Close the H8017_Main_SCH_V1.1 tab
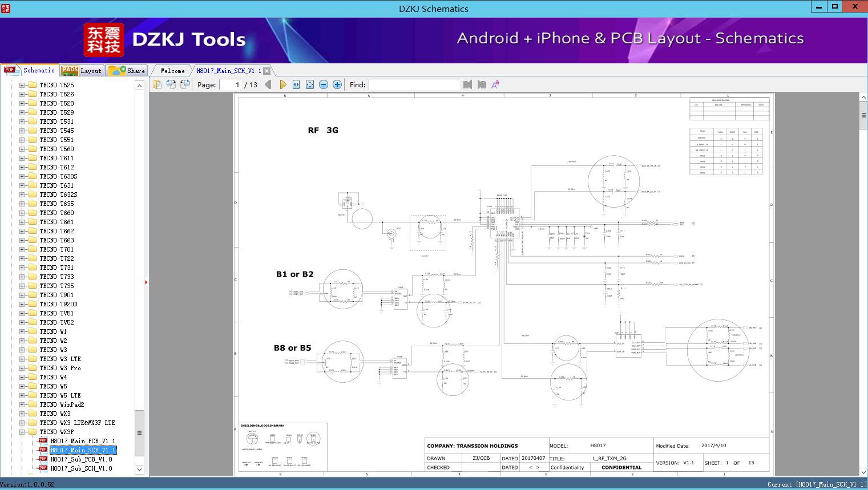Viewport: 868px width, 490px height. [267, 71]
